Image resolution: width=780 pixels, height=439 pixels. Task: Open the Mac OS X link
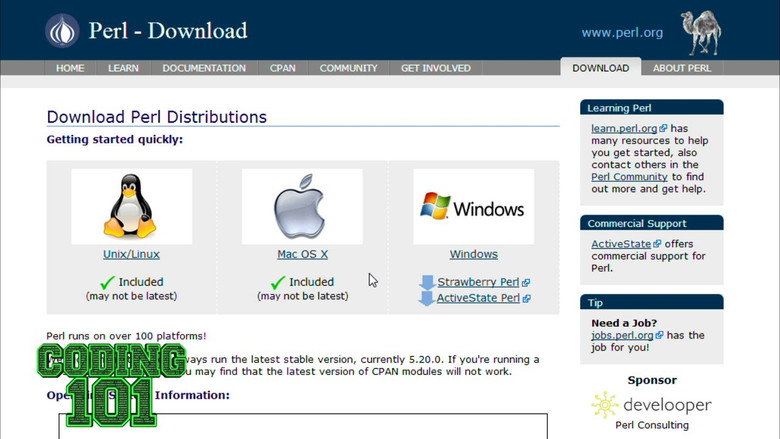coord(302,255)
